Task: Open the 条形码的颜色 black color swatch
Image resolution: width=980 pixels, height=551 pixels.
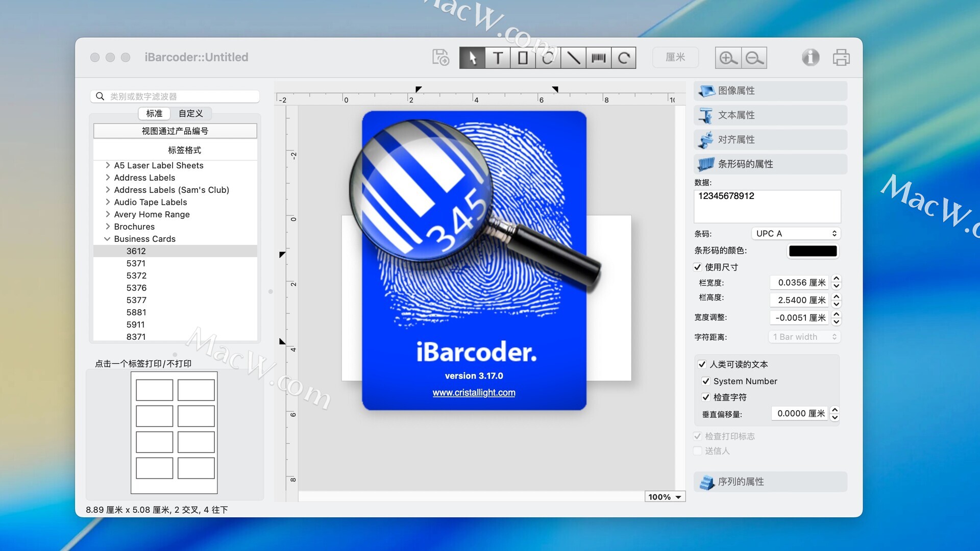Action: coord(813,251)
